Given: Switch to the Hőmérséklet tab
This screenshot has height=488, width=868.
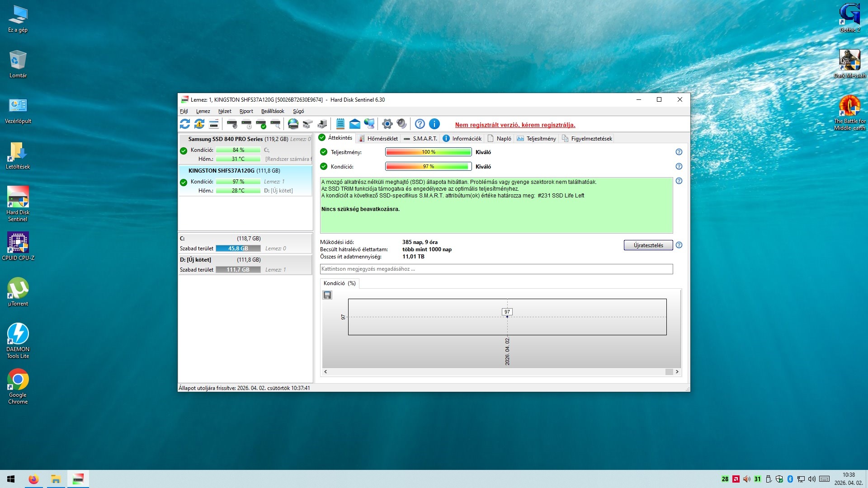Looking at the screenshot, I should point(378,139).
